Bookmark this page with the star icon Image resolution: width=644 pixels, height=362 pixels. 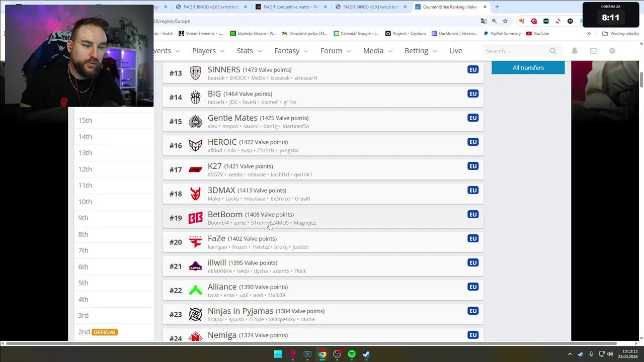[505, 21]
